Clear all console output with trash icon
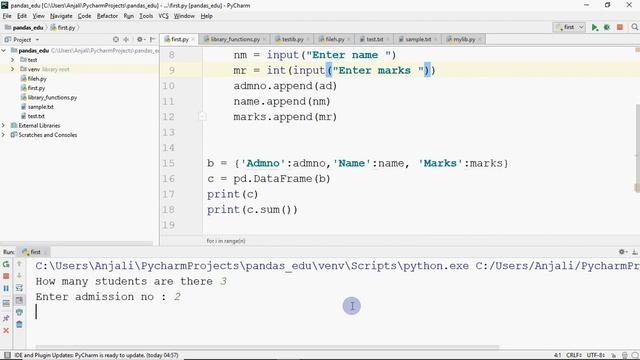Viewport: 640px width, 360px height. tap(19, 325)
